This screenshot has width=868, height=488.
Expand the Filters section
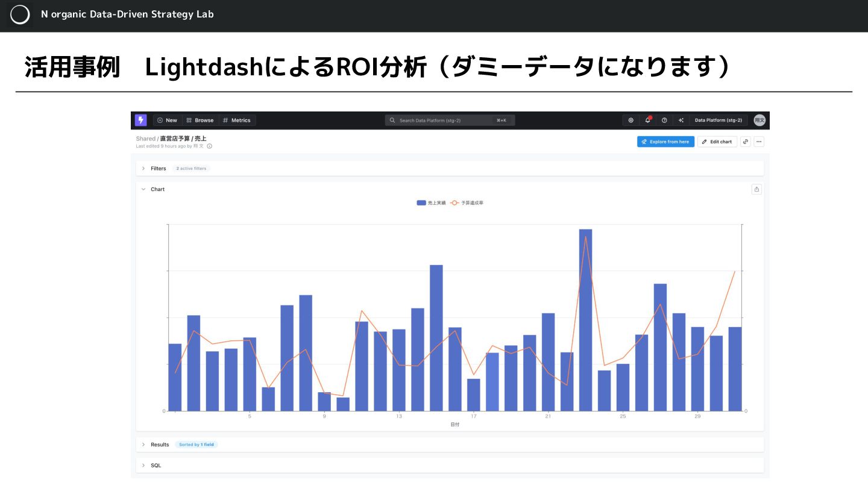(x=450, y=168)
